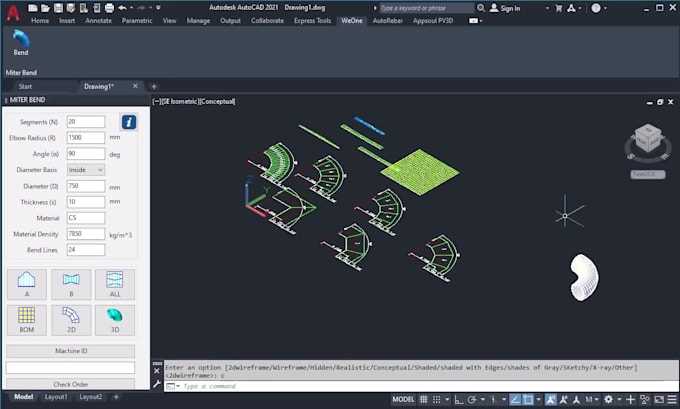Viewport: 680px width, 409px height.
Task: Click the Open file folder icon
Action: tap(45, 8)
